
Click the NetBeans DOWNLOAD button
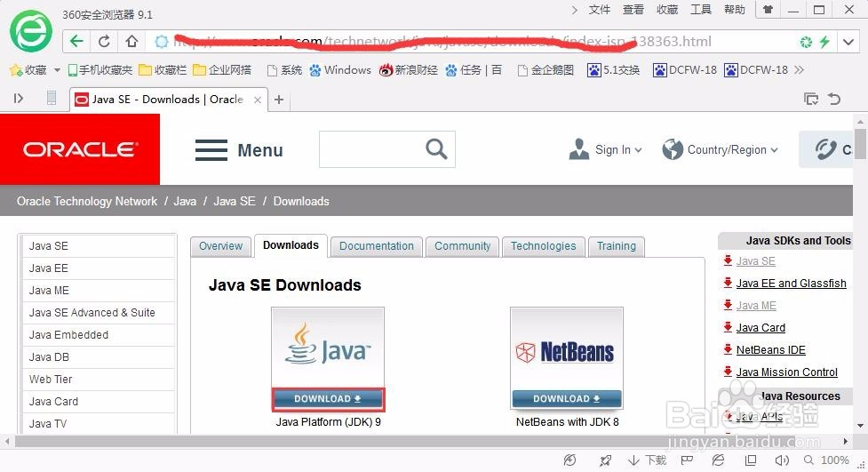[566, 399]
